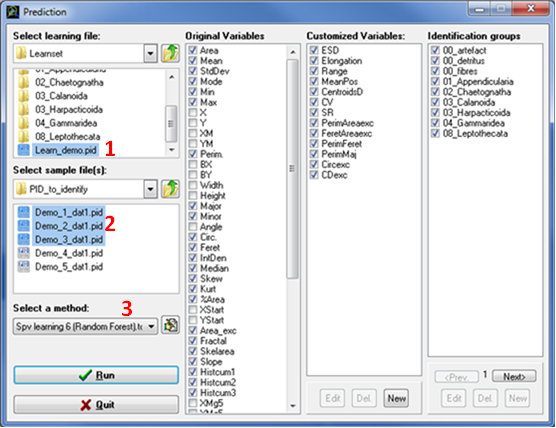The height and width of the screenshot is (428, 556).
Task: Click the Run button
Action: click(x=96, y=375)
